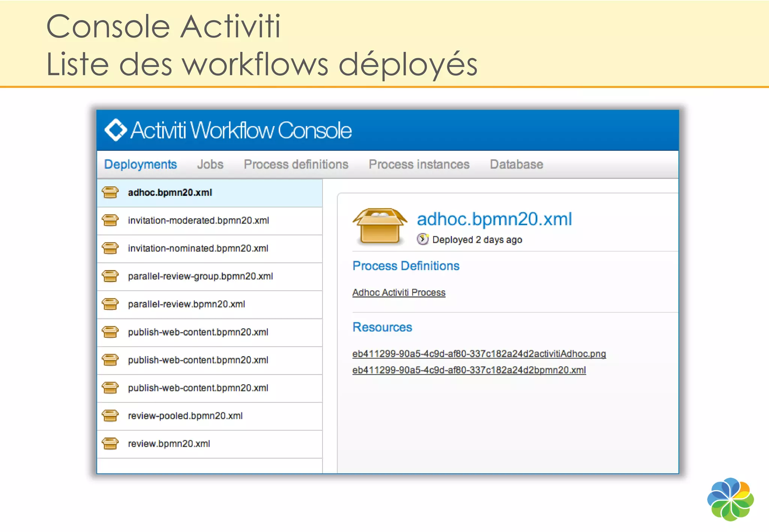The height and width of the screenshot is (532, 769).
Task: Click the box icon beside parallel-review-group.bpmn20.xml
Action: point(110,276)
